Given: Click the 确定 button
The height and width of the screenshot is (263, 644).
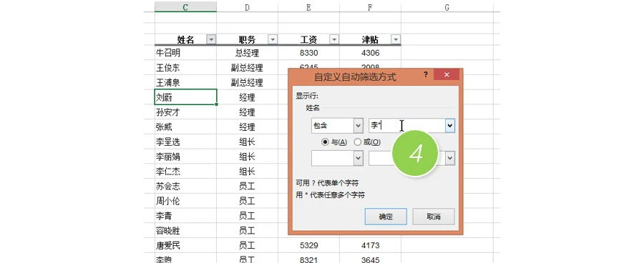Looking at the screenshot, I should pyautogui.click(x=386, y=217).
